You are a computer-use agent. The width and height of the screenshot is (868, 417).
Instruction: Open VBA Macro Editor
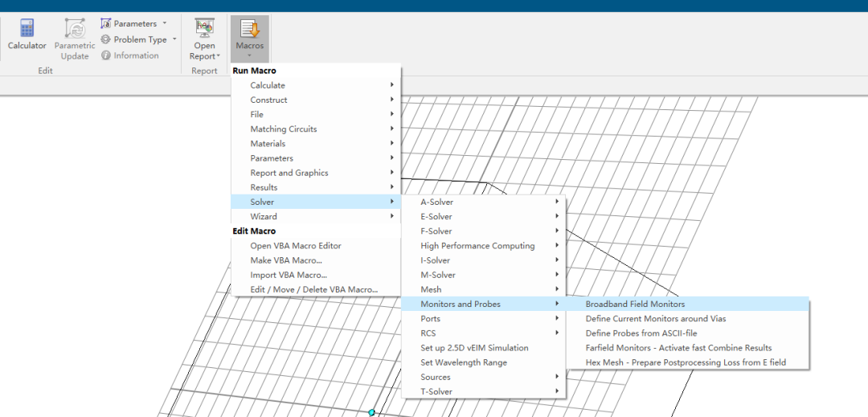click(295, 246)
